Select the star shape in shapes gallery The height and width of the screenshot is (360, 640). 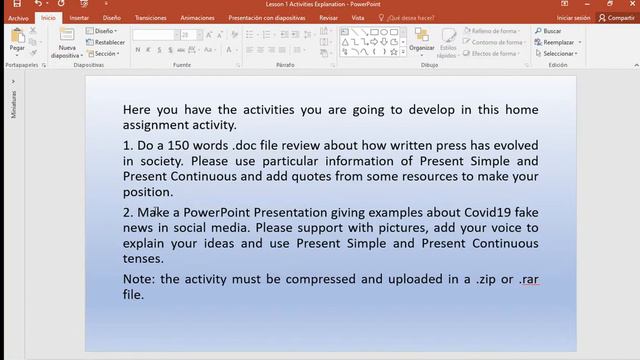(393, 52)
